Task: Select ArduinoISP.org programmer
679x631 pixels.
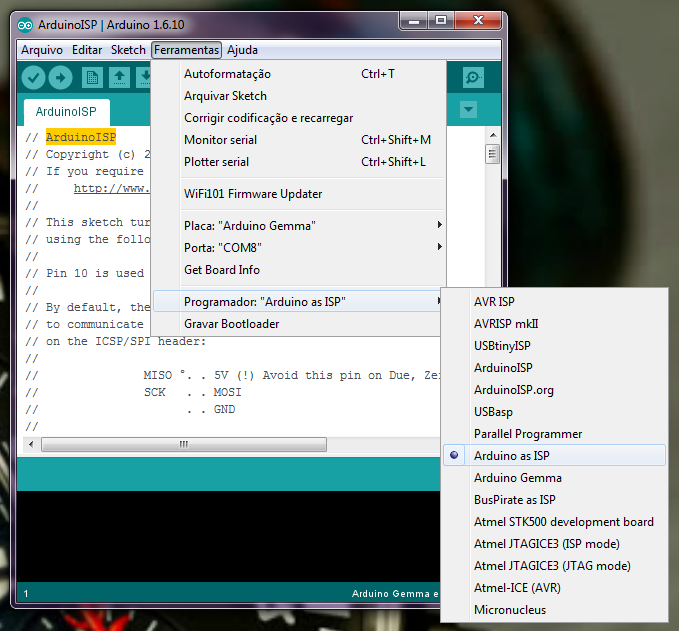Action: click(x=554, y=390)
